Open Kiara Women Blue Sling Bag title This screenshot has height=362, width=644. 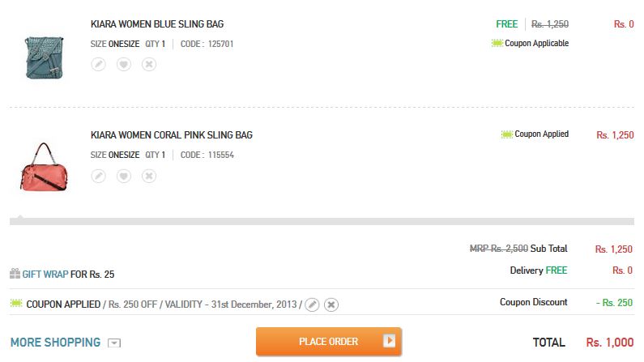click(x=157, y=24)
